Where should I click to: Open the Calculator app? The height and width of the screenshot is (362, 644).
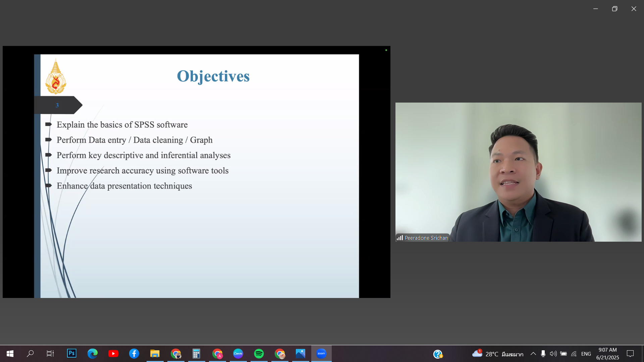coord(196,354)
